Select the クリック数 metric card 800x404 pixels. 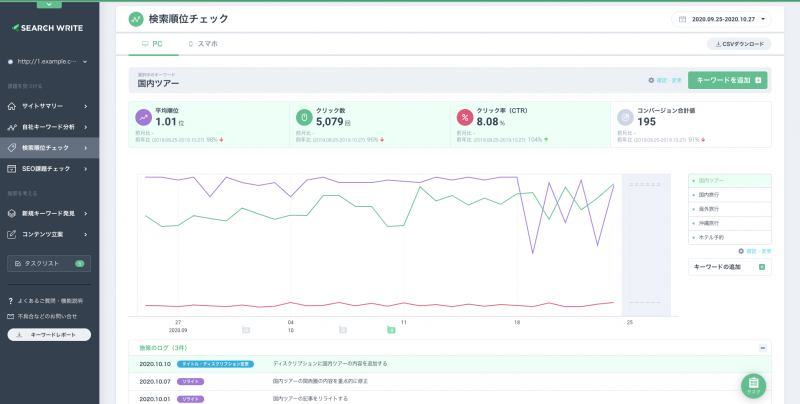click(370, 124)
